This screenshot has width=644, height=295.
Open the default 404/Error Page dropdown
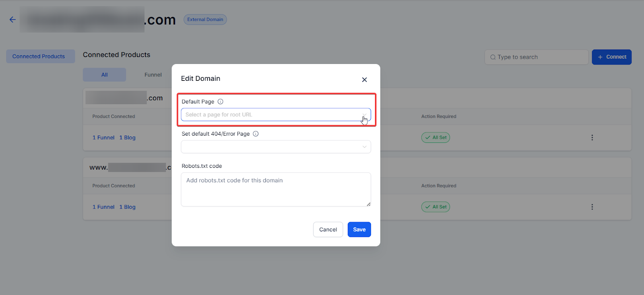(276, 147)
